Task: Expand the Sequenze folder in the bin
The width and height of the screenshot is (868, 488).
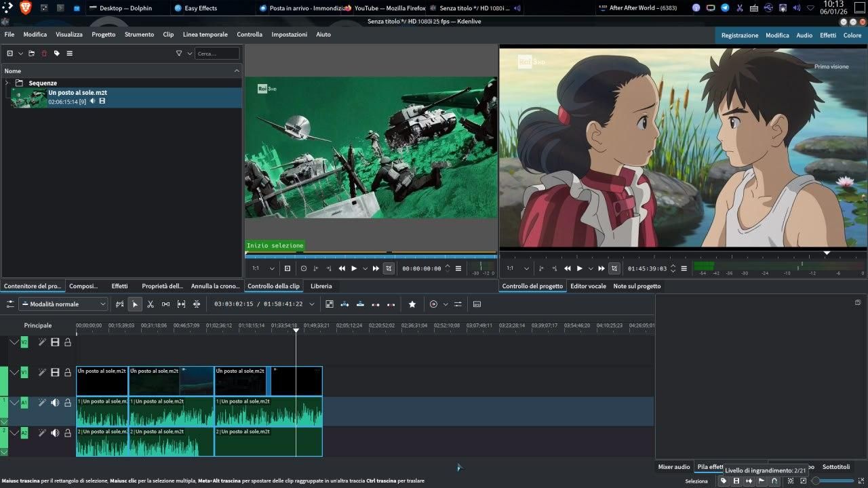Action: [x=7, y=83]
